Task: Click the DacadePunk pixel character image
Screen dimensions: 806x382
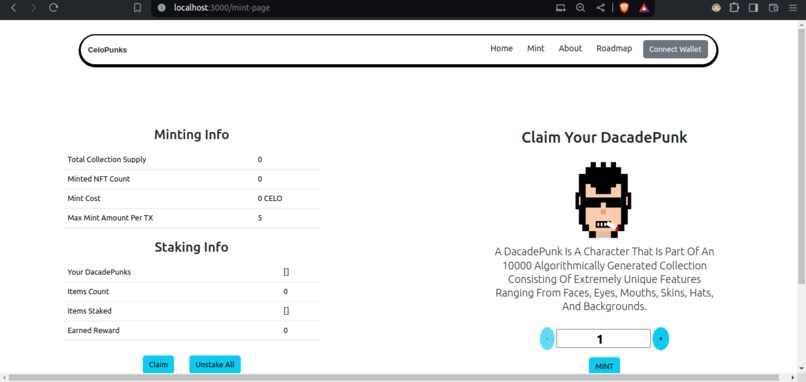Action: coord(603,200)
